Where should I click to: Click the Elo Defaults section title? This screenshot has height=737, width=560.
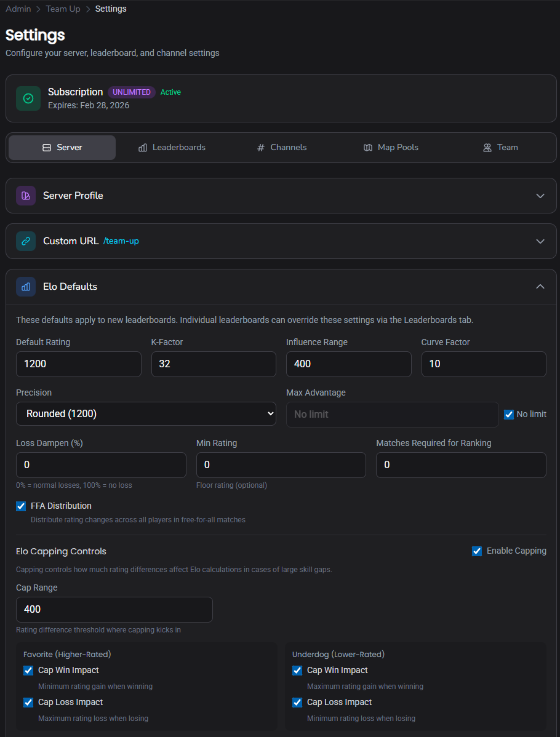tap(70, 287)
